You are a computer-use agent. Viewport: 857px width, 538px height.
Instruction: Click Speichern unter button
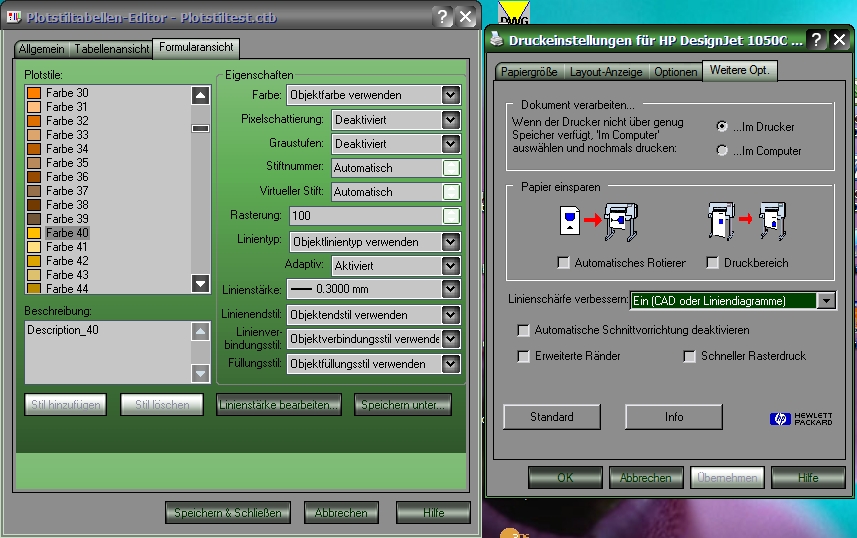(403, 405)
